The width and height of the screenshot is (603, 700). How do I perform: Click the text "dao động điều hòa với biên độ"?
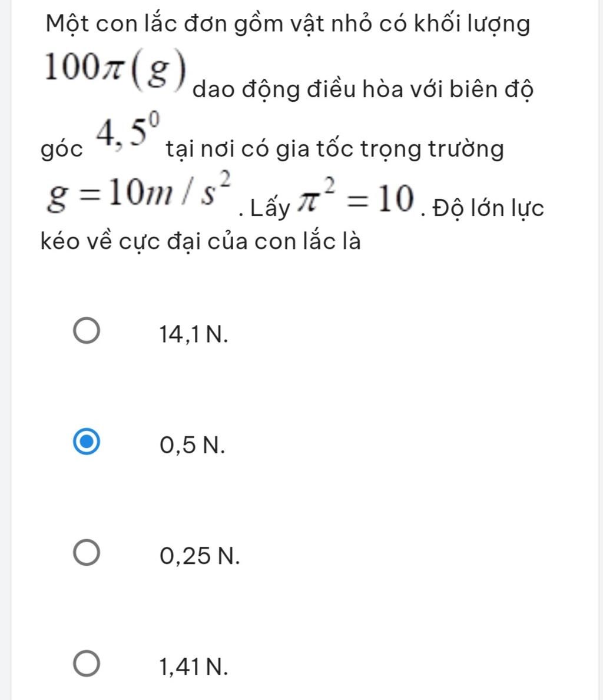pyautogui.click(x=363, y=89)
